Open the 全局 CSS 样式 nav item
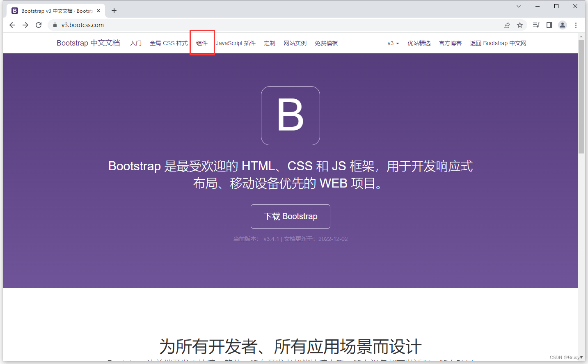 (x=169, y=43)
